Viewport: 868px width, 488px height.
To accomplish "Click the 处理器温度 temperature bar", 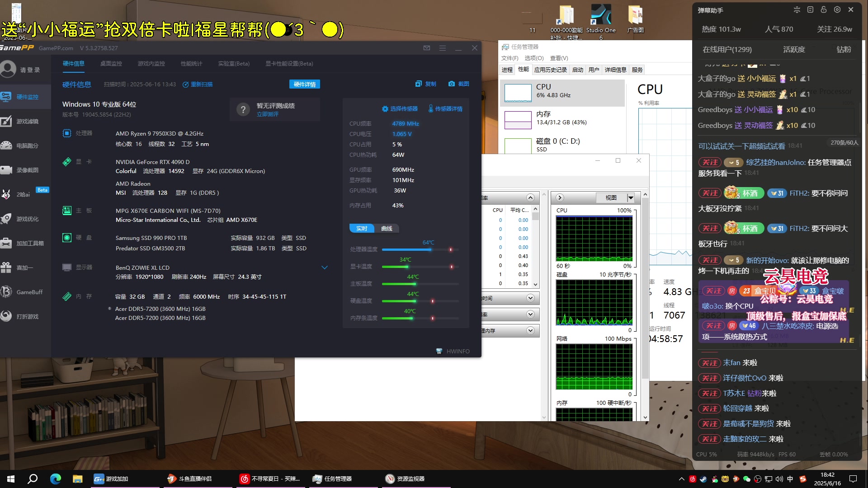I will pos(420,249).
